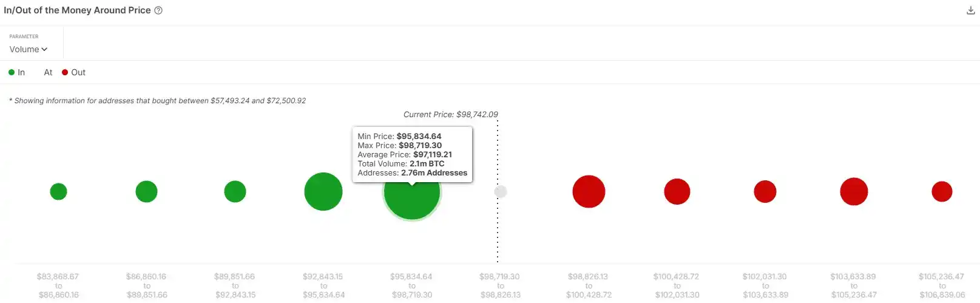980x303 pixels.
Task: Click the download chart icon
Action: pos(970,10)
